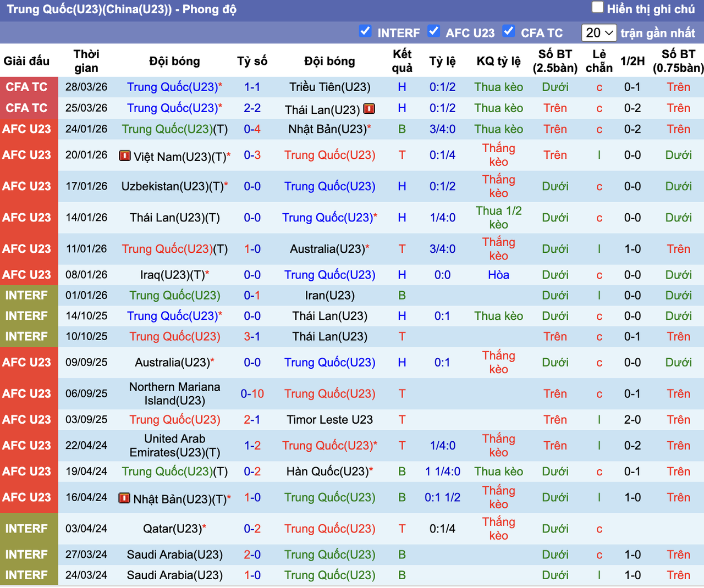Open United Arab Emirates(U23)(T) team link
Image resolution: width=704 pixels, height=588 pixels.
coord(175,446)
